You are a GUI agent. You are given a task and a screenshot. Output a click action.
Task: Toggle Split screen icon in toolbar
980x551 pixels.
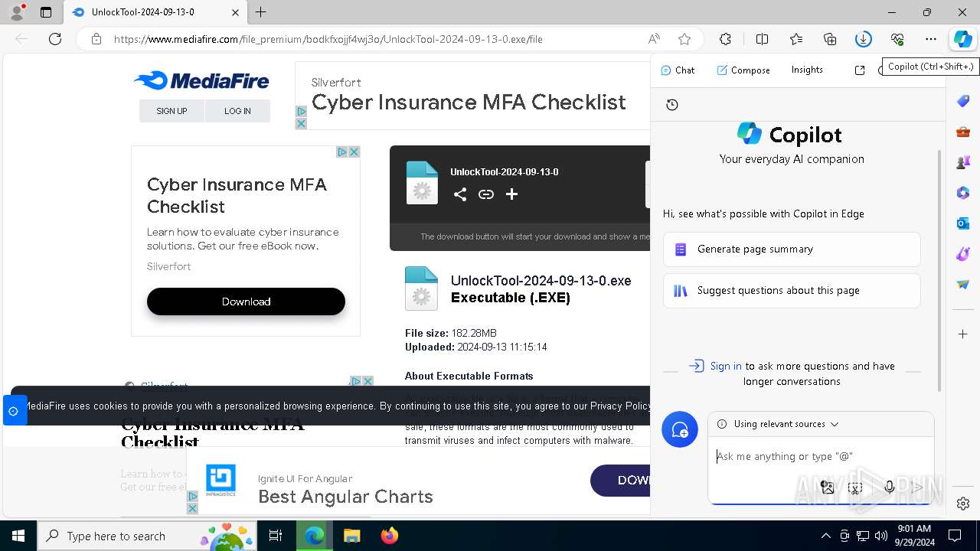click(762, 39)
